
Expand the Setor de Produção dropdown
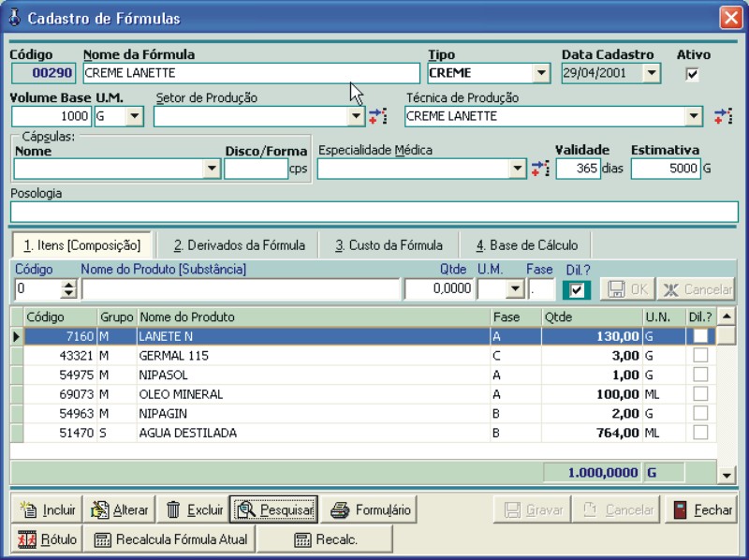click(356, 116)
